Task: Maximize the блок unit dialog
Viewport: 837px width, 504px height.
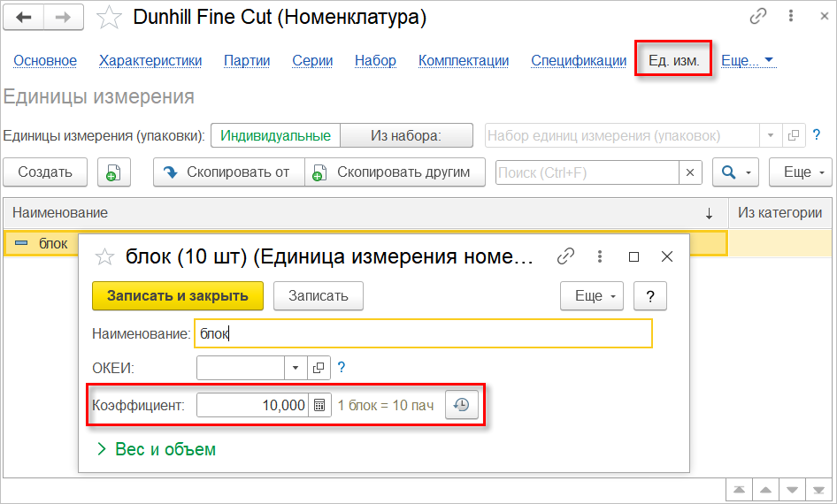Action: pos(634,257)
